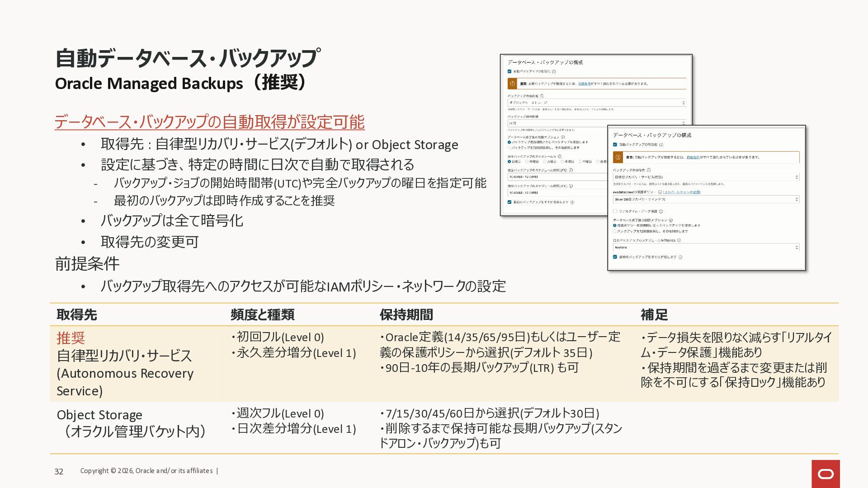Select 月曜日 radio for full backup day
The height and width of the screenshot is (488, 868).
point(527,161)
